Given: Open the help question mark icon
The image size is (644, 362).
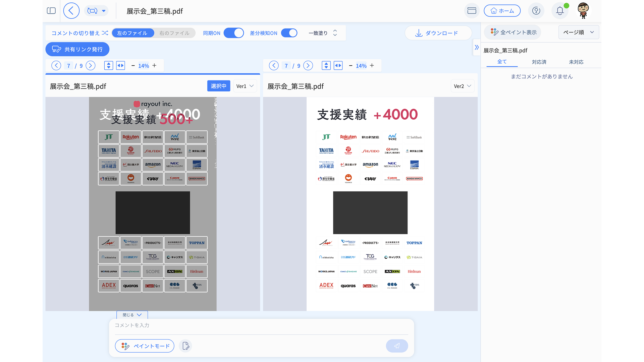Looking at the screenshot, I should tap(536, 11).
